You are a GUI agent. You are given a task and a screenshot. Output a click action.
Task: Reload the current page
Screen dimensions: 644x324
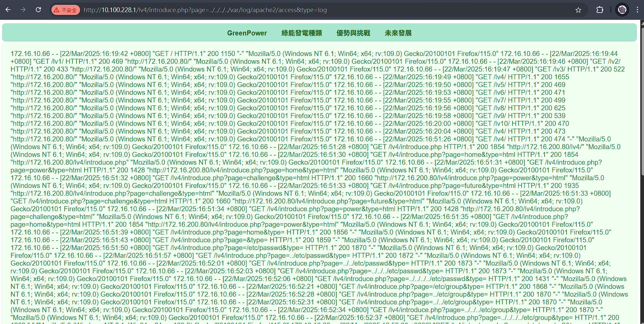click(x=38, y=10)
